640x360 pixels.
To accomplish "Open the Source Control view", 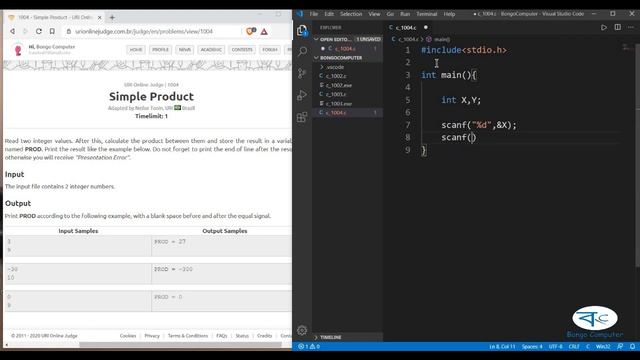I will click(302, 73).
